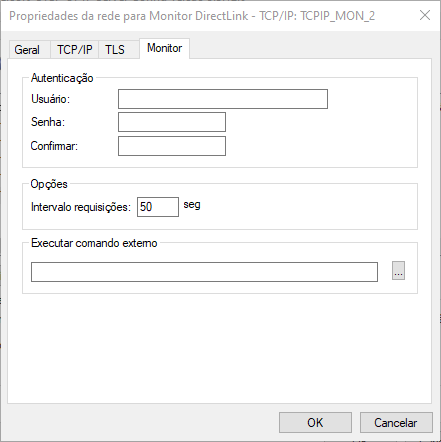Dismiss the dialog with Cancelar
The height and width of the screenshot is (442, 441).
396,423
